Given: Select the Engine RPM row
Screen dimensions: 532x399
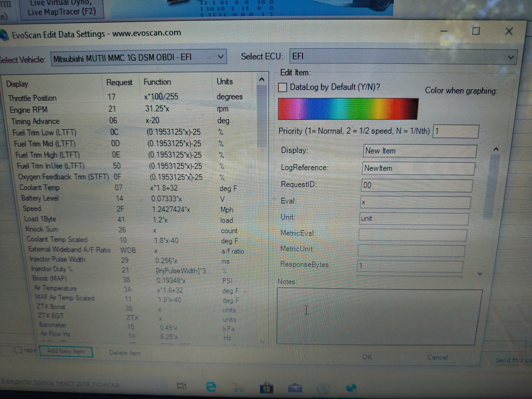Looking at the screenshot, I should (130, 109).
